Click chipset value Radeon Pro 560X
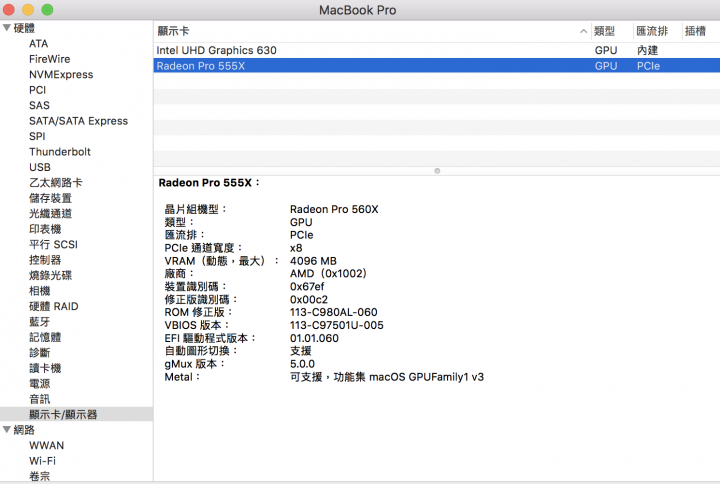Screen dimensions: 720x484 click(334, 209)
